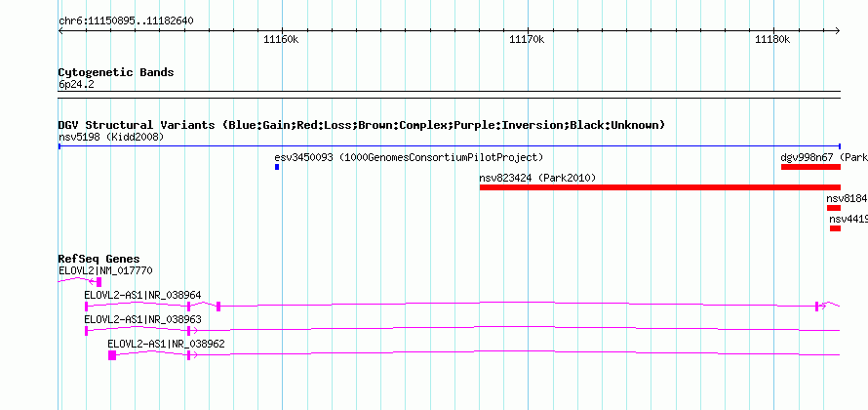868x410 pixels.
Task: Open the truncated nsv4419 variant label
Action: (x=848, y=219)
